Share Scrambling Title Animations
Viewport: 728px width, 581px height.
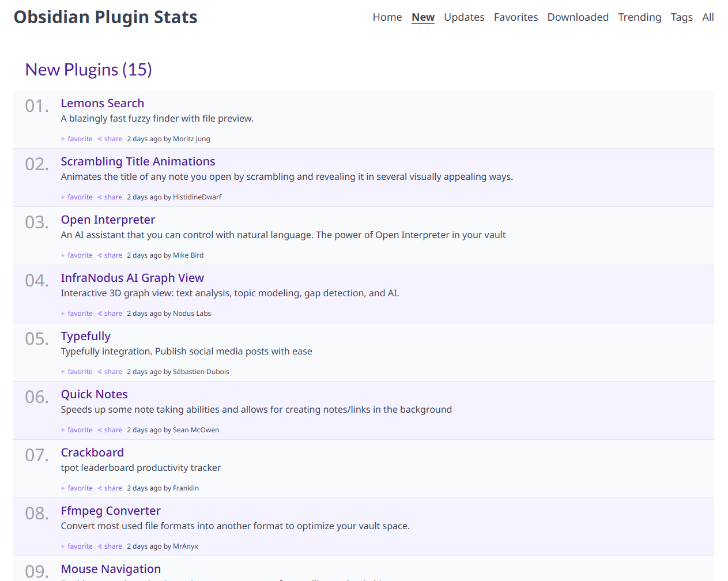pyautogui.click(x=110, y=197)
